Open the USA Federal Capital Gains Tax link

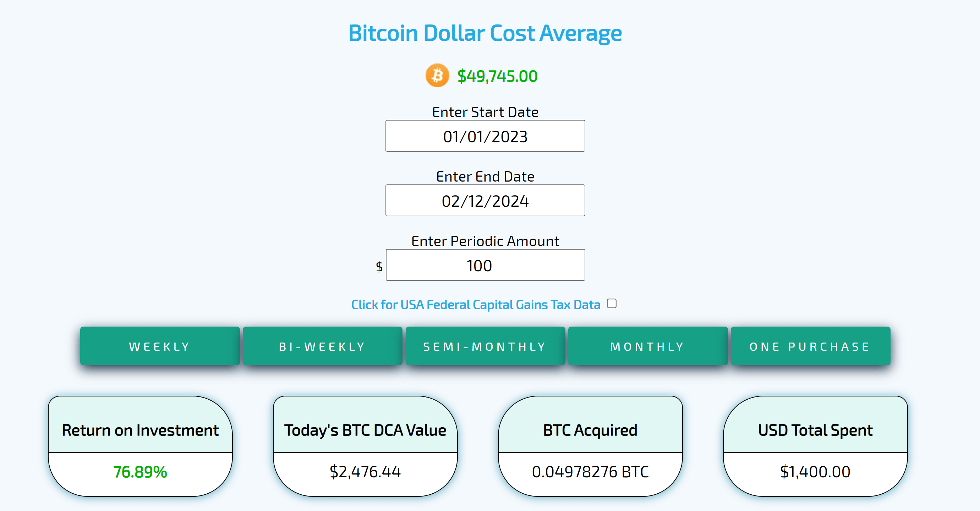(x=476, y=305)
